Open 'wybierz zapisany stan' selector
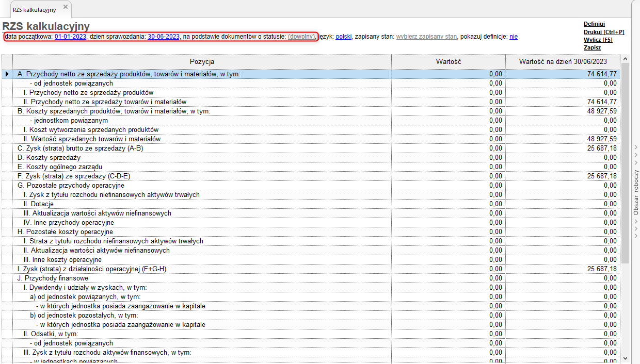 point(426,37)
